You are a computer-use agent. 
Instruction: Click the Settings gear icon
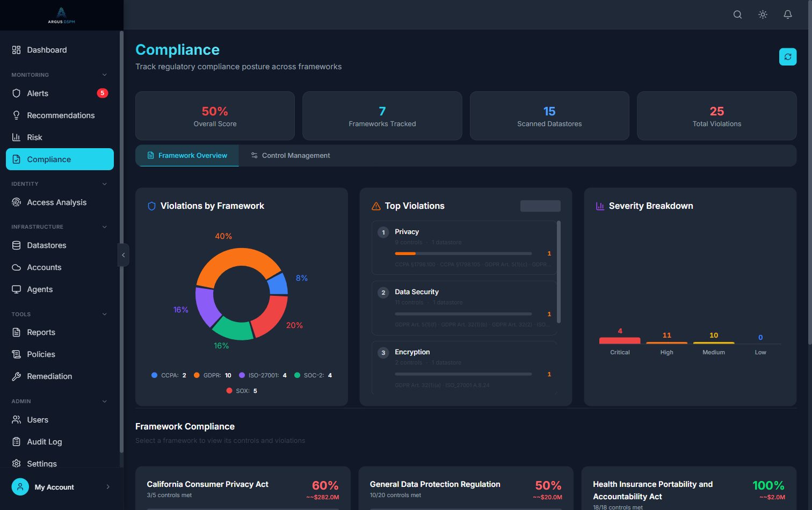(16, 464)
